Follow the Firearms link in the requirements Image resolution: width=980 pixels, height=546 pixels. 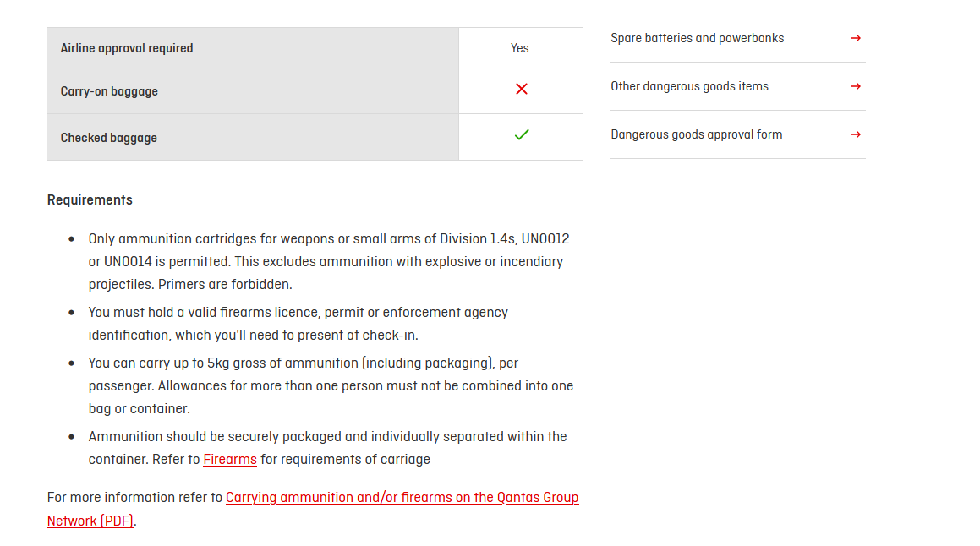(230, 459)
